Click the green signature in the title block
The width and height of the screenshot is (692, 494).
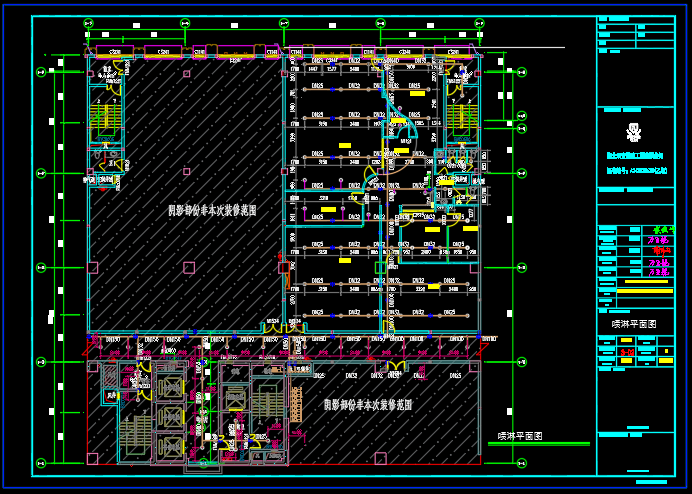coord(657,230)
